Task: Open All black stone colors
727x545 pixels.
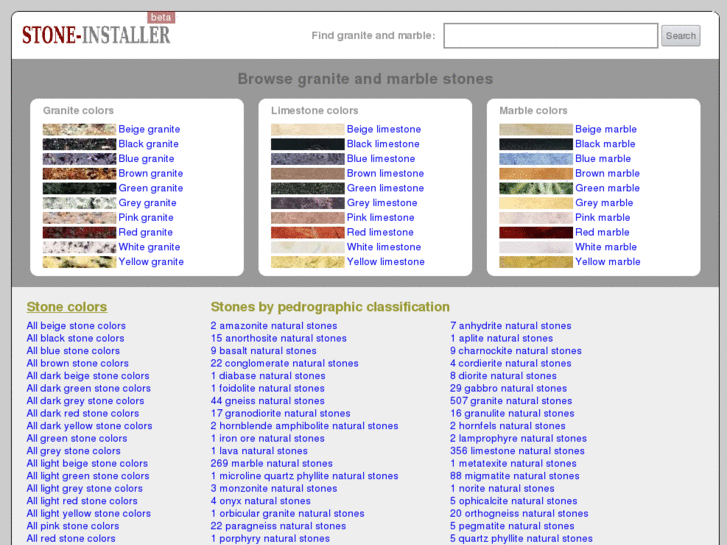Action: (76, 338)
